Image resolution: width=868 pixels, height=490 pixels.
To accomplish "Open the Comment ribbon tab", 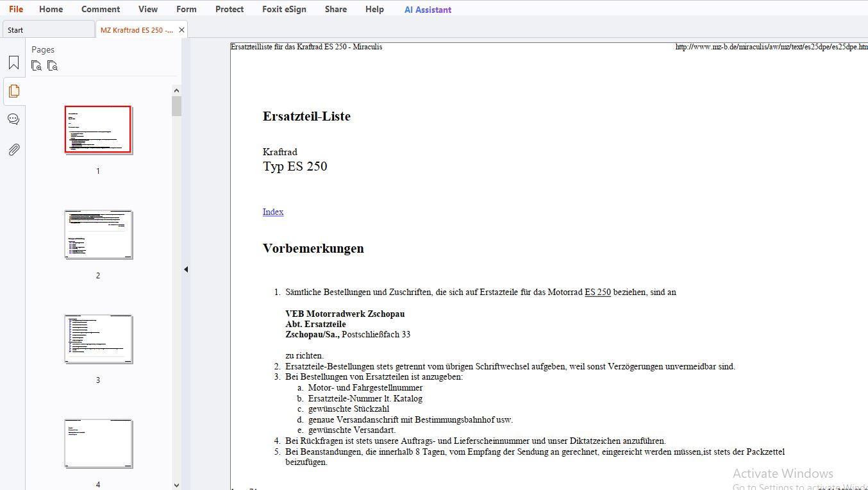I will point(101,9).
